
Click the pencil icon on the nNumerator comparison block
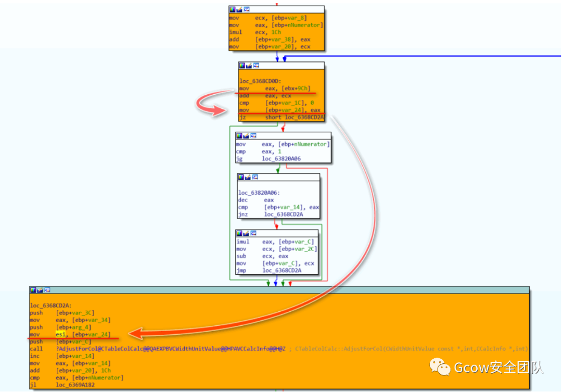(245, 135)
